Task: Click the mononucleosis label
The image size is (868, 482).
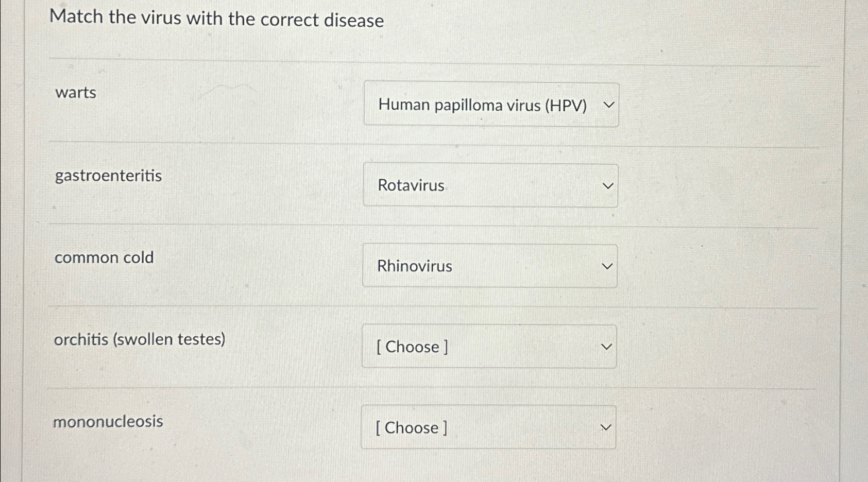Action: click(108, 421)
